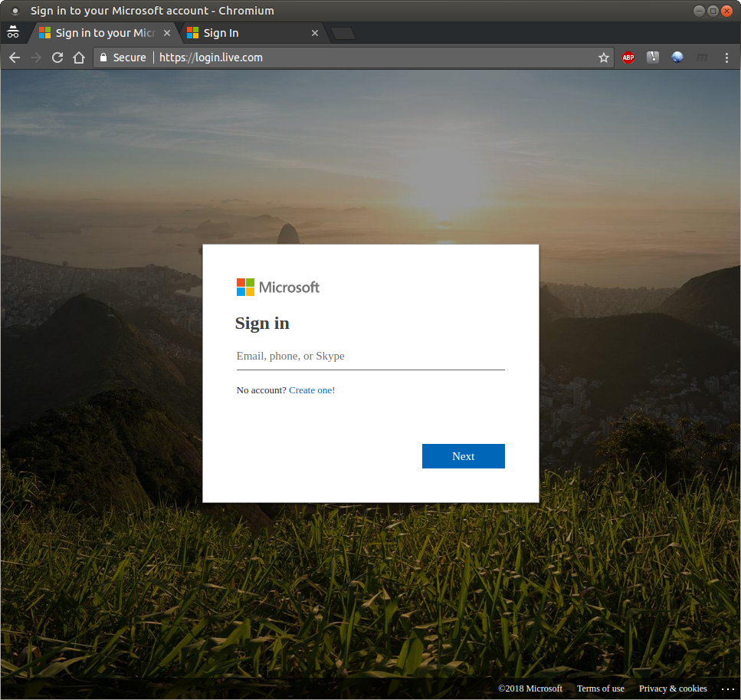
Task: Click the Email, phone, or Skype field
Action: pos(370,357)
